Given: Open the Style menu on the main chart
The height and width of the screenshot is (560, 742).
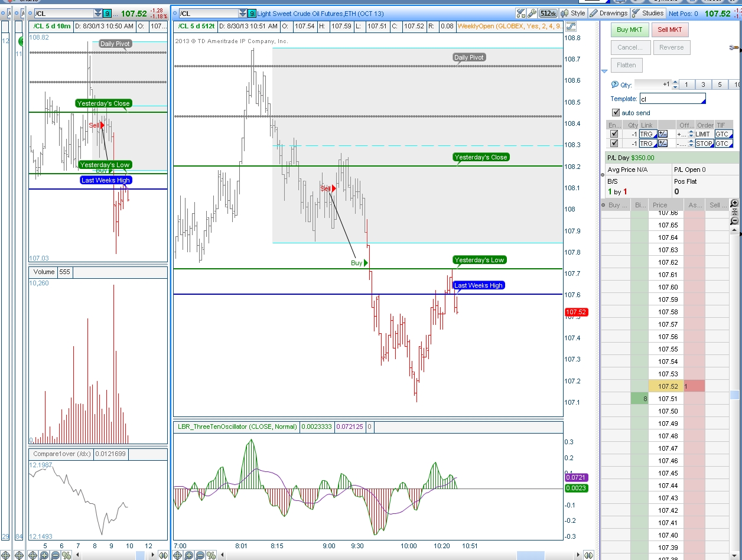Looking at the screenshot, I should pyautogui.click(x=574, y=13).
